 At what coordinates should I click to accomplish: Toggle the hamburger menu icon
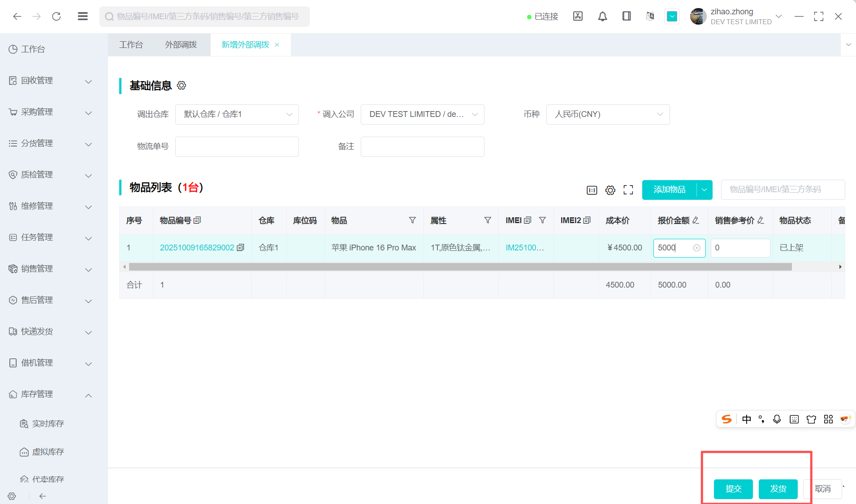pyautogui.click(x=82, y=17)
